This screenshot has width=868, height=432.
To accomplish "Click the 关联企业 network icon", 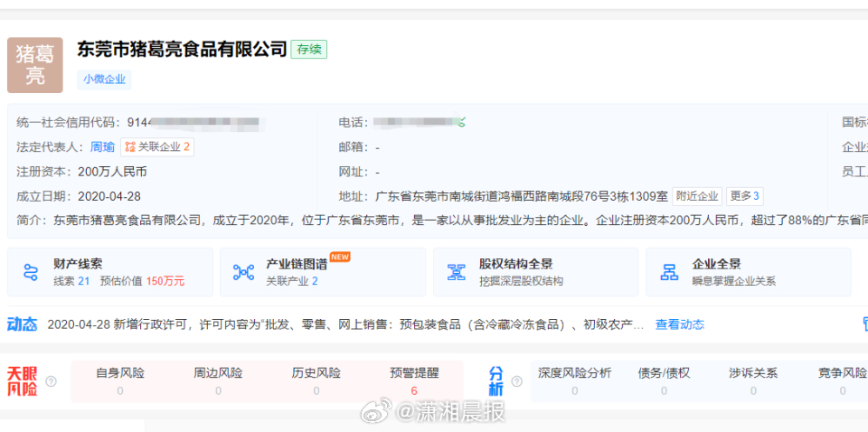I will 130,146.
